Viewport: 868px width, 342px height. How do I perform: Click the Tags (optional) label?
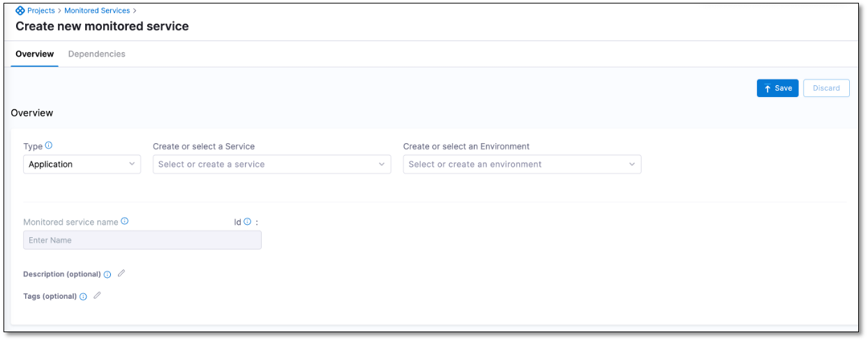50,296
